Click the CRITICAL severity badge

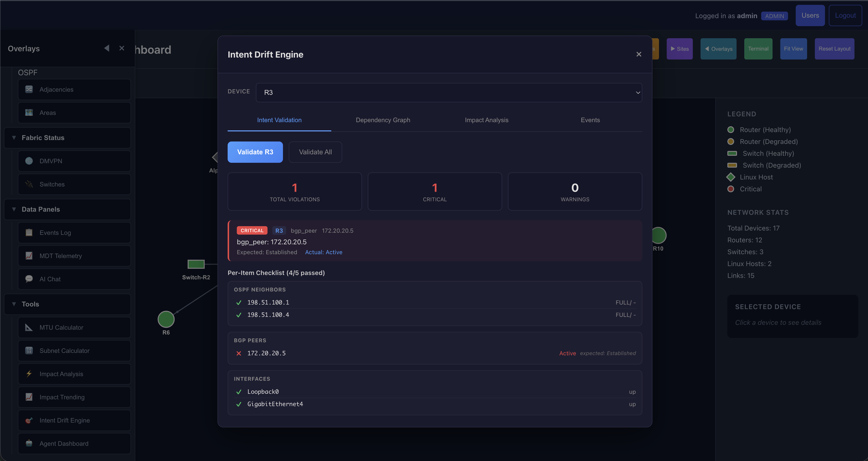[252, 230]
